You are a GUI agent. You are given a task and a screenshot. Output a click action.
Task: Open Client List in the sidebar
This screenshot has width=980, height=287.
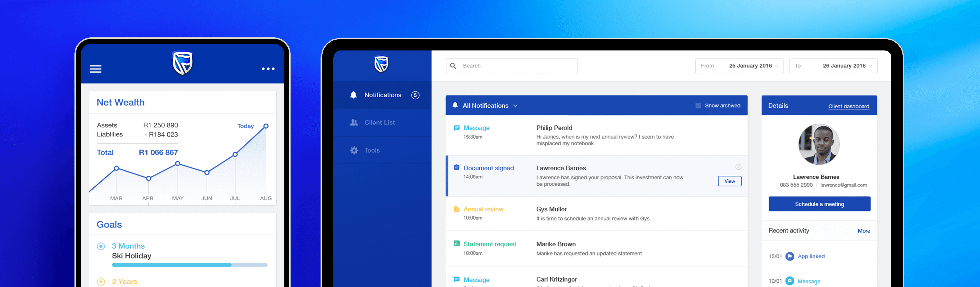coord(382,123)
